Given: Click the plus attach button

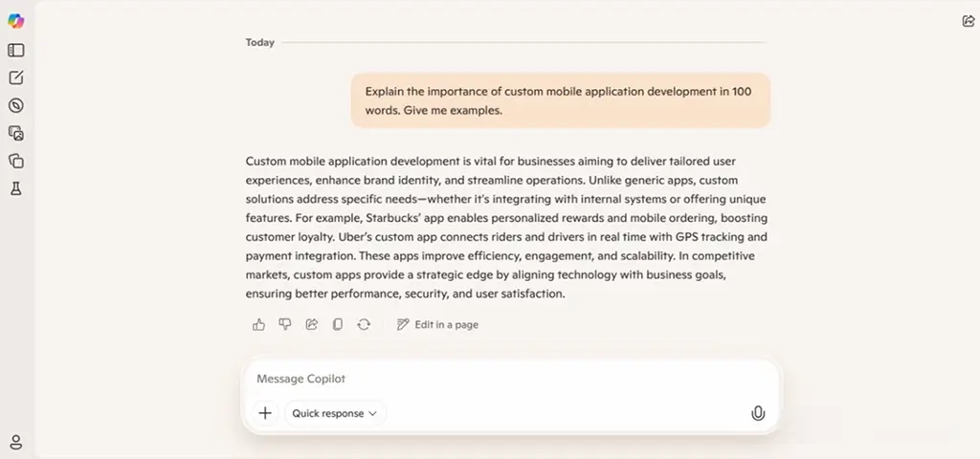Looking at the screenshot, I should click(265, 413).
